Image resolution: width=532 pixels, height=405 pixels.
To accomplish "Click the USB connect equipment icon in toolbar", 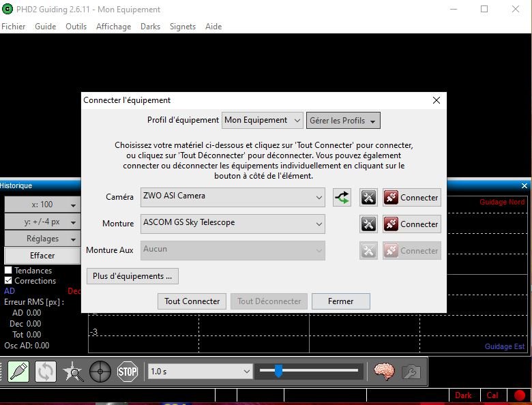I will (x=18, y=372).
